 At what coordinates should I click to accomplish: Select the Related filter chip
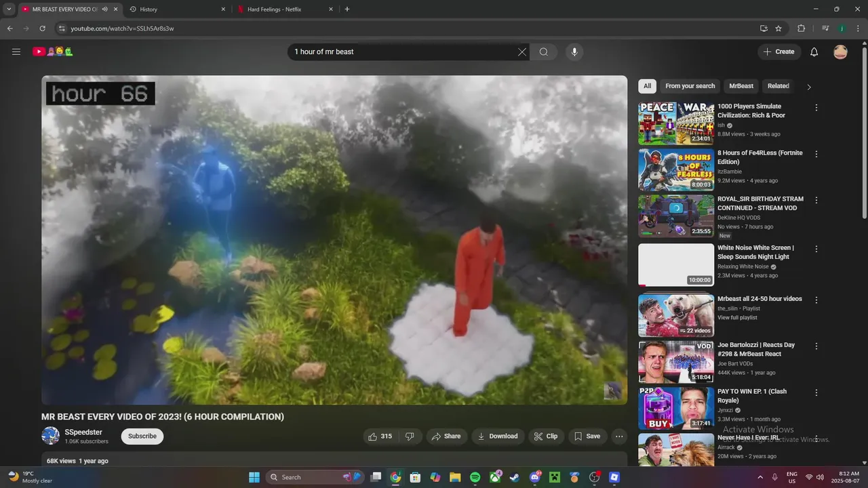click(x=778, y=86)
